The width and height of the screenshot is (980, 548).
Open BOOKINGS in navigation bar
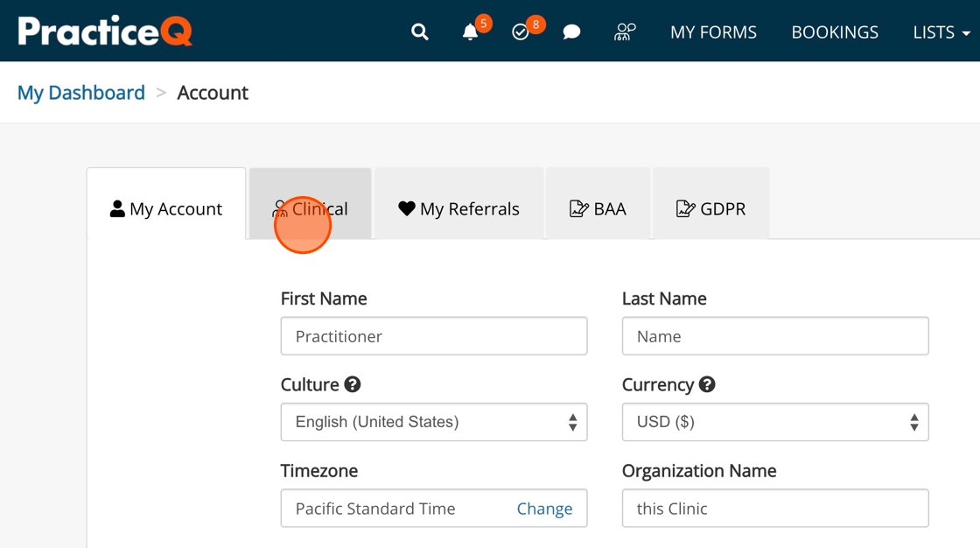coord(835,32)
